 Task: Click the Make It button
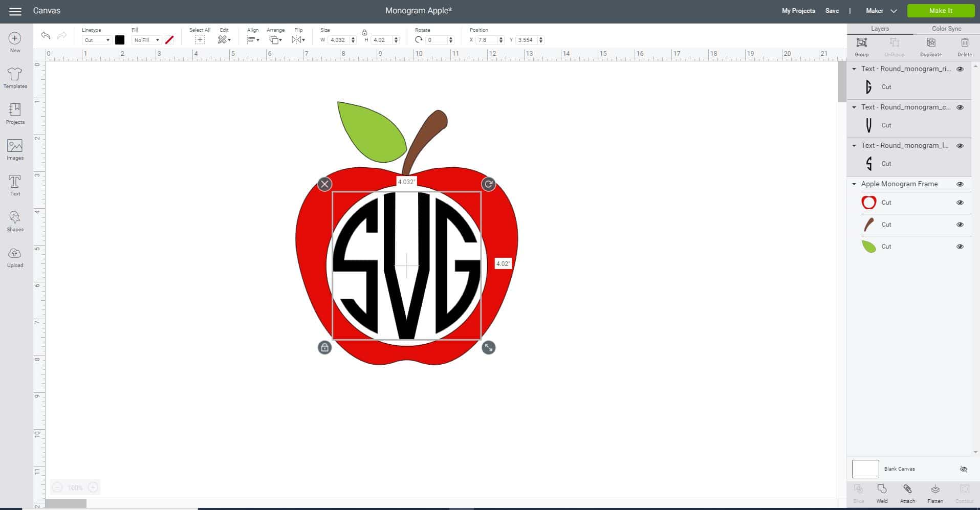pyautogui.click(x=941, y=11)
